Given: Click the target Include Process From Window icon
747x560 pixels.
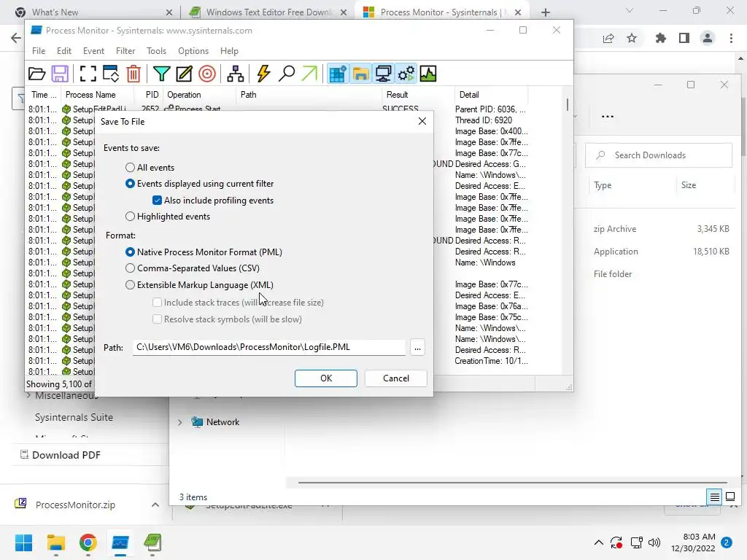Looking at the screenshot, I should click(206, 74).
